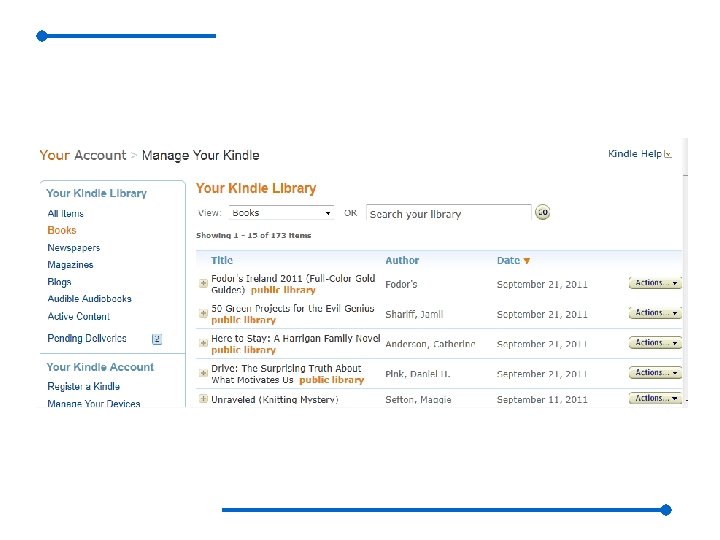
Task: Open Manage Your Devices link
Action: 94,403
